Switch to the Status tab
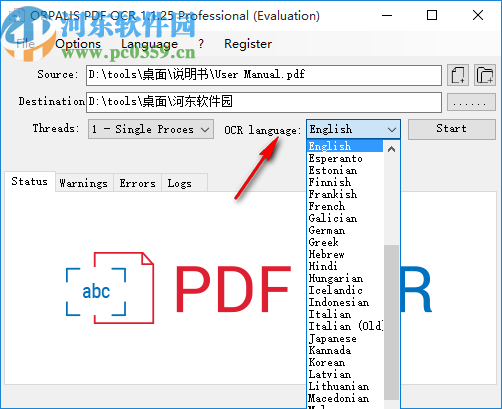The width and height of the screenshot is (502, 409). pos(30,182)
